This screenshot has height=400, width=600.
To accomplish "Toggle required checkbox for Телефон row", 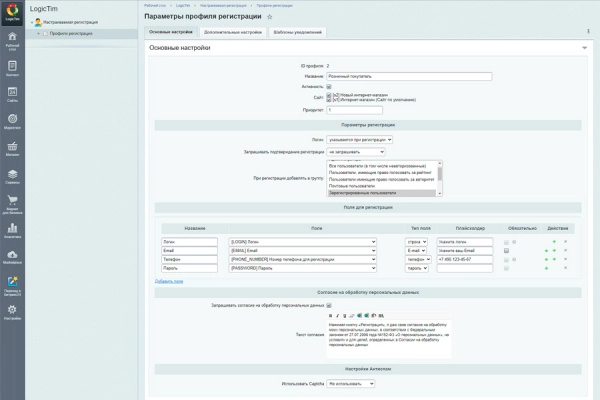I will click(506, 260).
